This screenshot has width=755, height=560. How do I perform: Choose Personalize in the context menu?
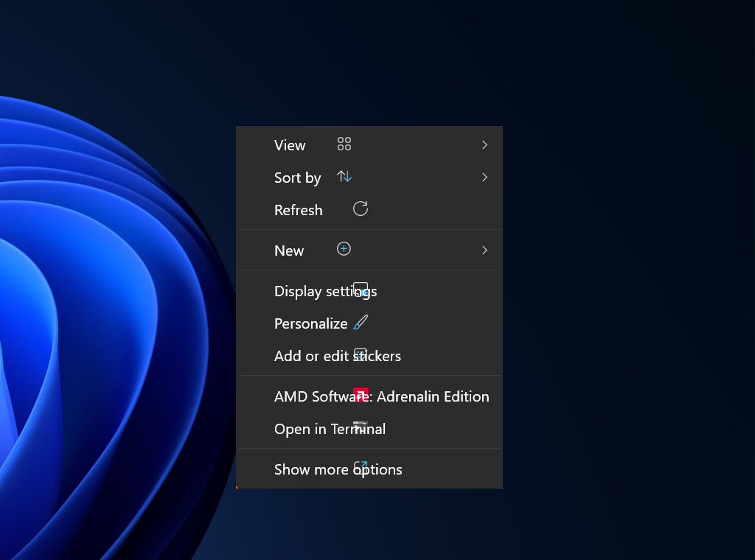pos(369,323)
